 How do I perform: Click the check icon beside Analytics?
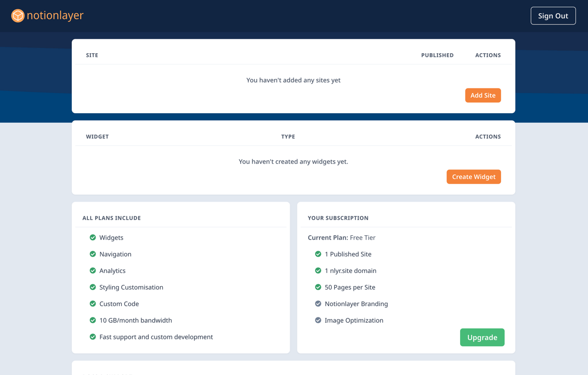tap(93, 271)
